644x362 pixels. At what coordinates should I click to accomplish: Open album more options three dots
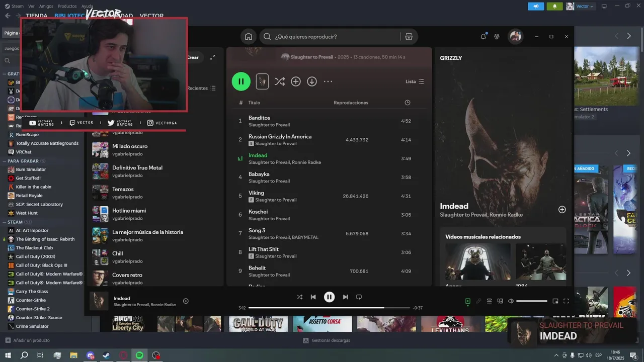click(x=328, y=81)
